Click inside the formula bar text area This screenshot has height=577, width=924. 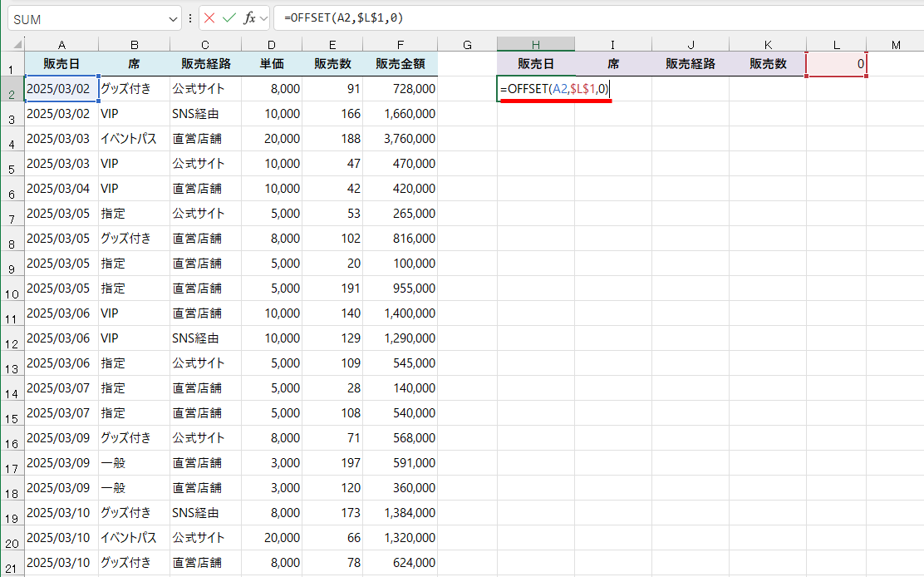[415, 18]
